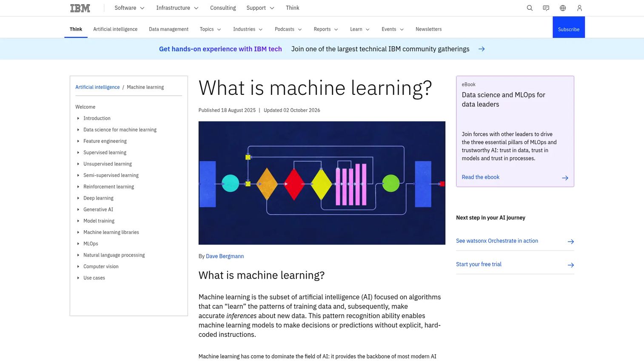Open See watsonx Orchestrate in action
Viewport: 644px width, 362px height.
(497, 241)
